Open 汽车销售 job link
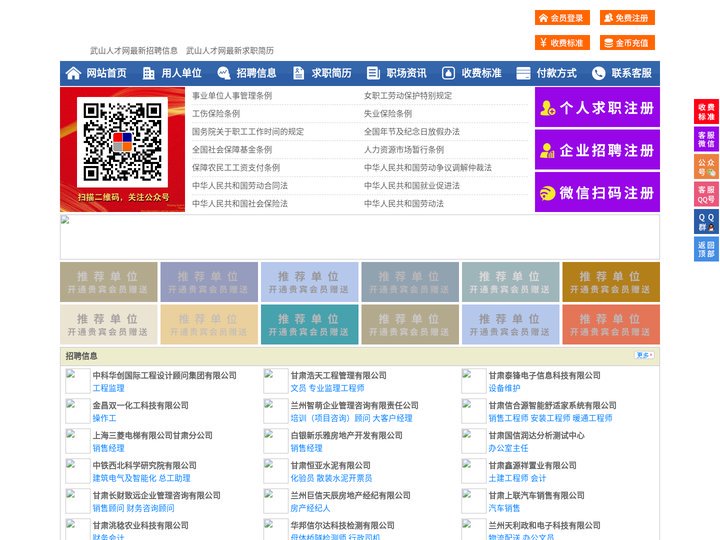The width and height of the screenshot is (720, 540). click(x=504, y=508)
